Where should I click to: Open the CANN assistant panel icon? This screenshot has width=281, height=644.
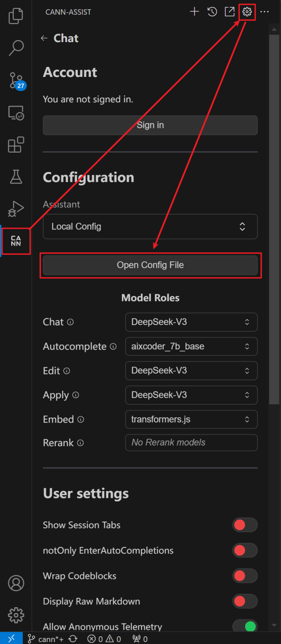click(x=16, y=241)
